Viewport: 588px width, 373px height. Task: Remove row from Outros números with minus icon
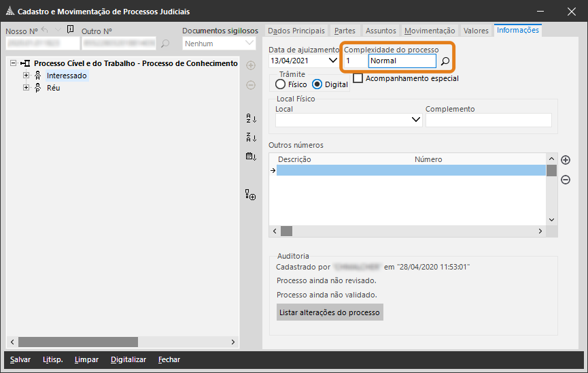(565, 180)
